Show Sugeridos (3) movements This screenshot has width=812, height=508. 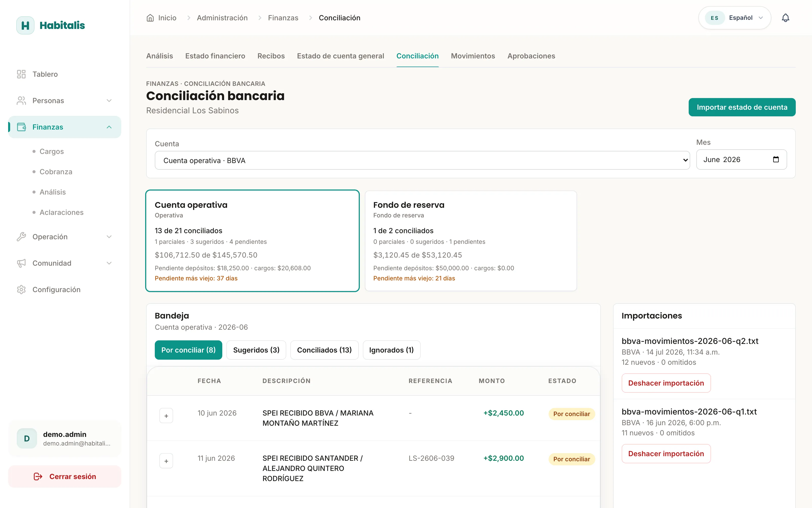click(256, 350)
